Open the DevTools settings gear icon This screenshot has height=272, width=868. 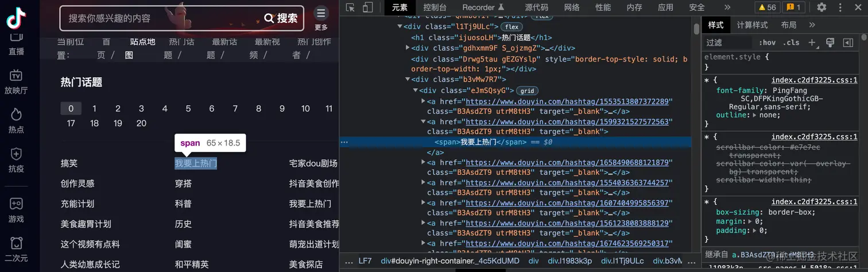(x=821, y=7)
